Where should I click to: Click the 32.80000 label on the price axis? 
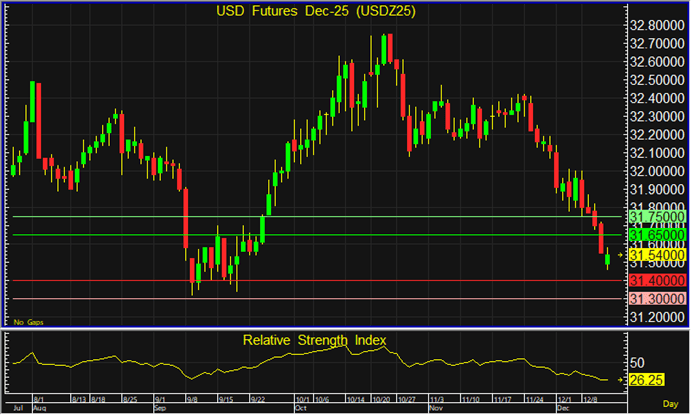click(x=655, y=25)
